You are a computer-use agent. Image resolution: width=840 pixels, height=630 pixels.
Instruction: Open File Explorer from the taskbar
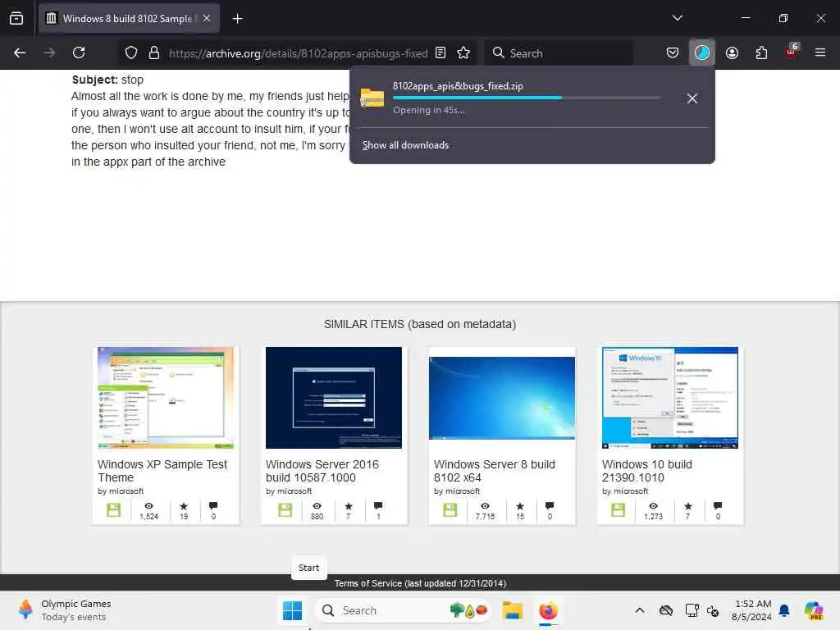(x=512, y=610)
